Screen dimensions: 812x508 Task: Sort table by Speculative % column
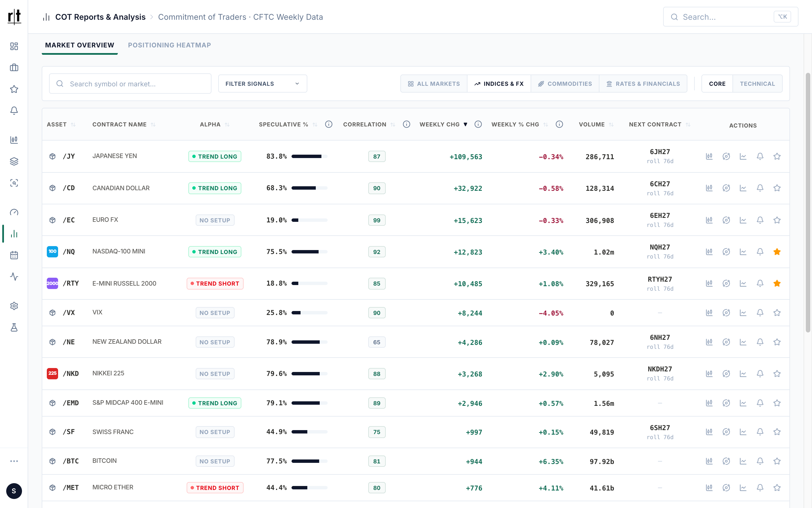click(x=288, y=124)
